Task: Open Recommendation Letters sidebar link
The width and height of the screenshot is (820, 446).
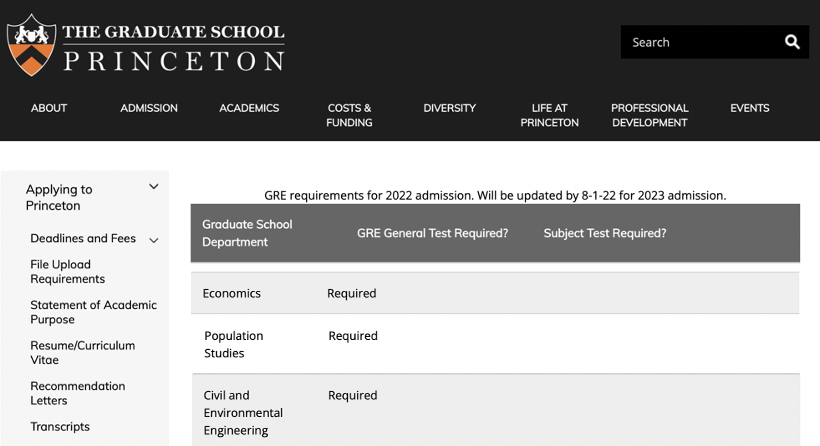Action: coord(77,393)
